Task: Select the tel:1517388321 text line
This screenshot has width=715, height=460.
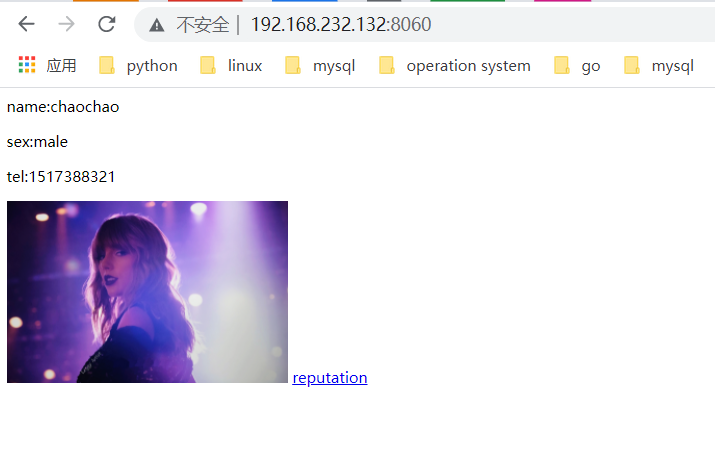Action: [61, 176]
